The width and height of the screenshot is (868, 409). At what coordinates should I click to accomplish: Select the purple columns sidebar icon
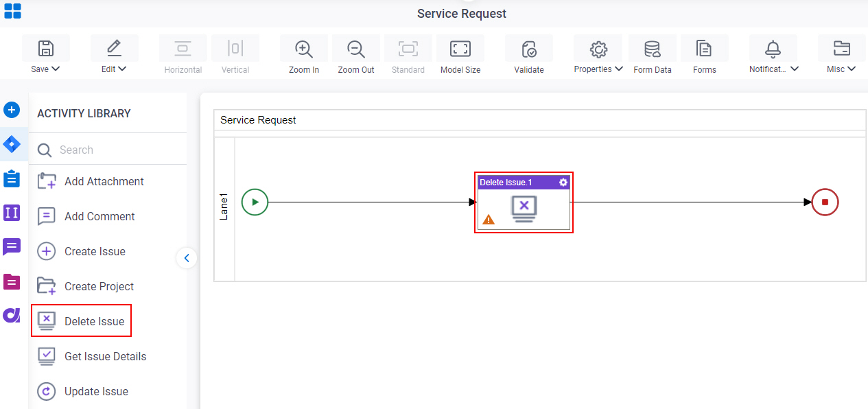click(12, 213)
